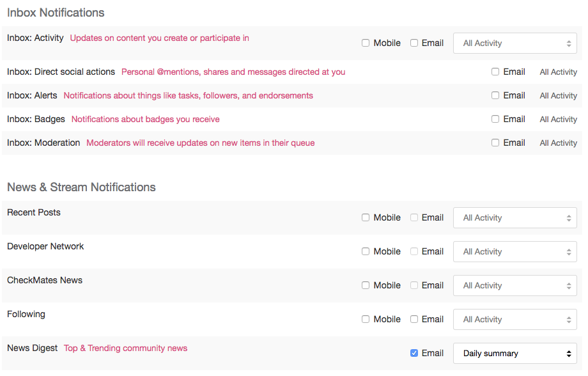
Task: Enable Mobile notifications for Following
Action: pos(365,319)
